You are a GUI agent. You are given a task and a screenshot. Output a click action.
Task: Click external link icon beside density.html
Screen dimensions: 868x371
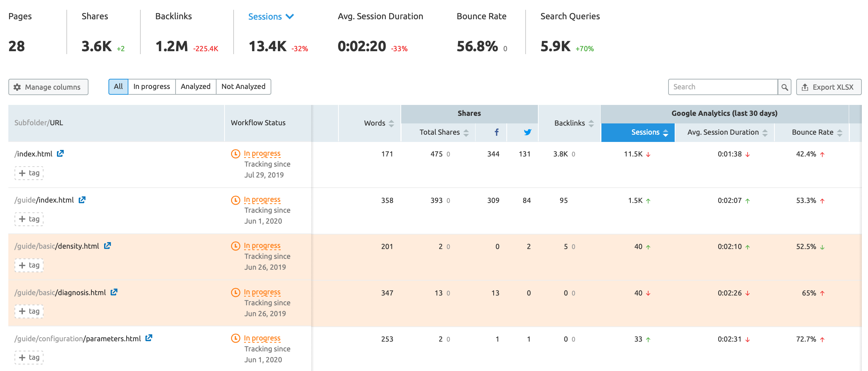pos(107,246)
